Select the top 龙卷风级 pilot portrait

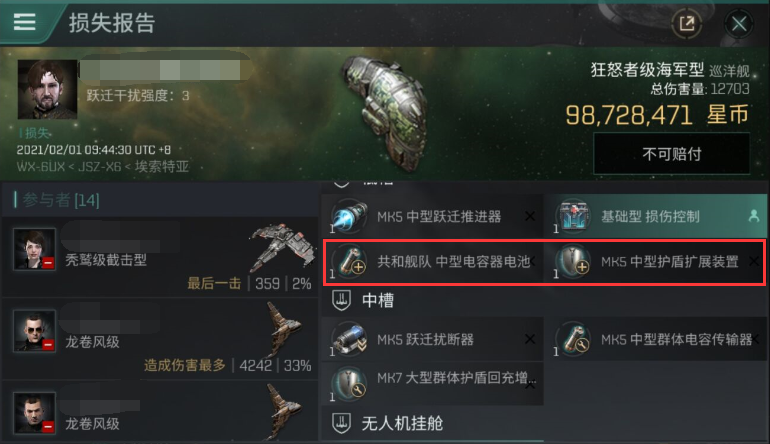pos(34,331)
